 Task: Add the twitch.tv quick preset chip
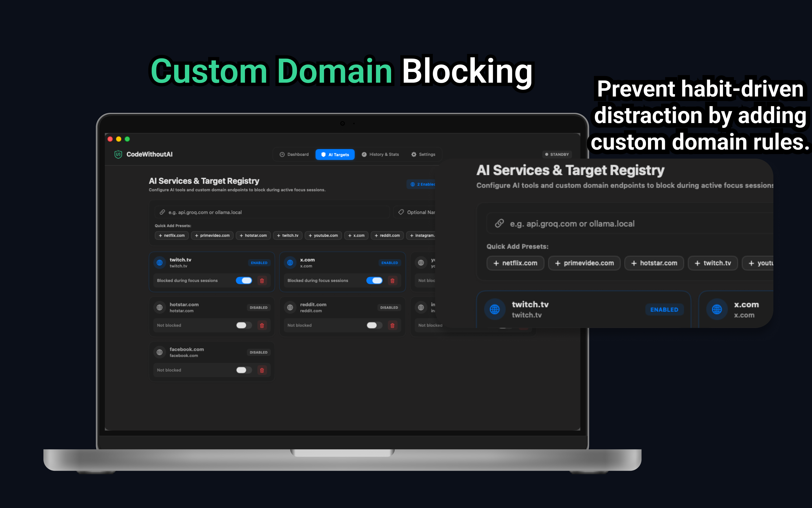tap(288, 236)
